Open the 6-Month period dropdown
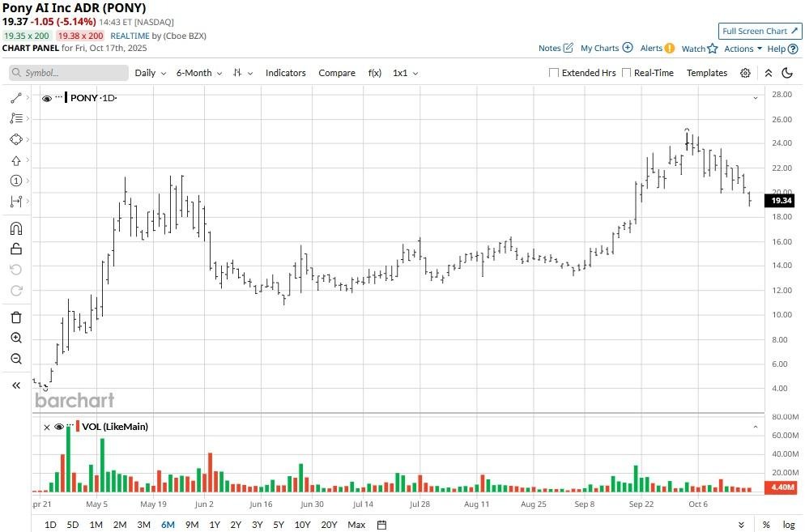 point(198,73)
